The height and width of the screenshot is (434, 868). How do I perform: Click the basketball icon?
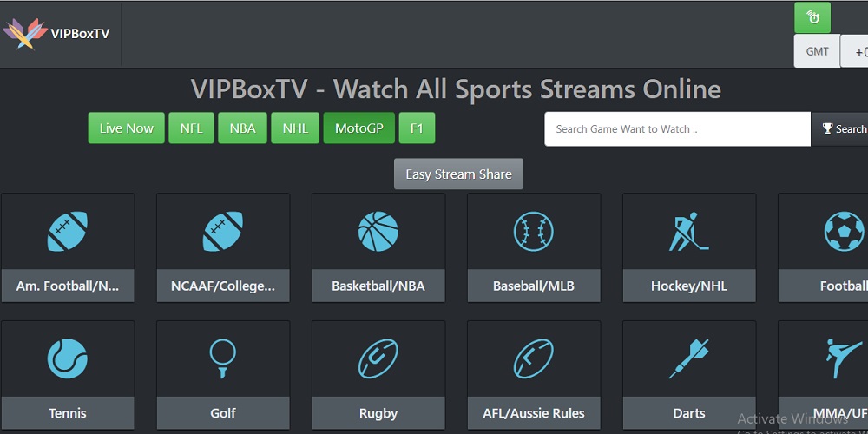pyautogui.click(x=378, y=232)
